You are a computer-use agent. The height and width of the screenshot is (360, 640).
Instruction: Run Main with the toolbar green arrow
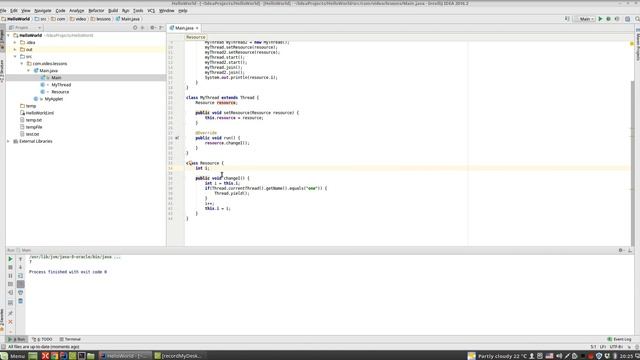tap(600, 19)
